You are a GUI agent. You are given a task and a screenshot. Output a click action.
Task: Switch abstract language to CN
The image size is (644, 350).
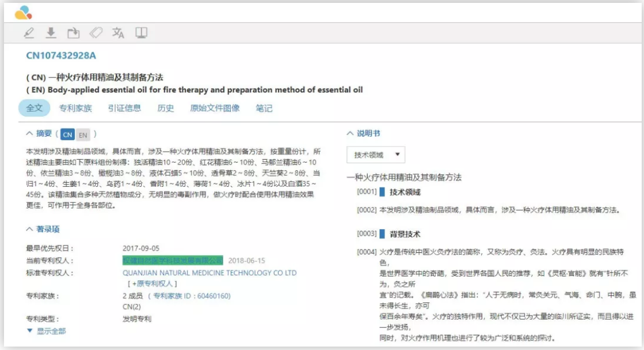coord(68,134)
